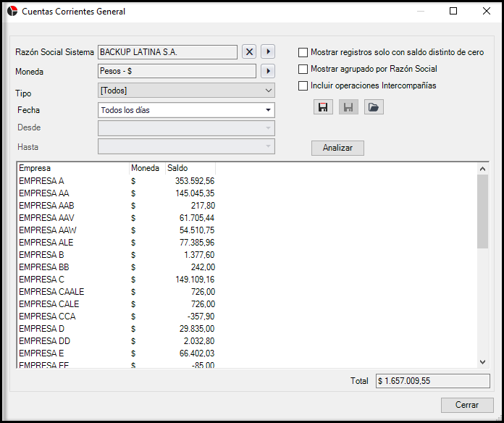Sort by the Empresa column header
Image resolution: width=504 pixels, height=423 pixels.
[73, 168]
